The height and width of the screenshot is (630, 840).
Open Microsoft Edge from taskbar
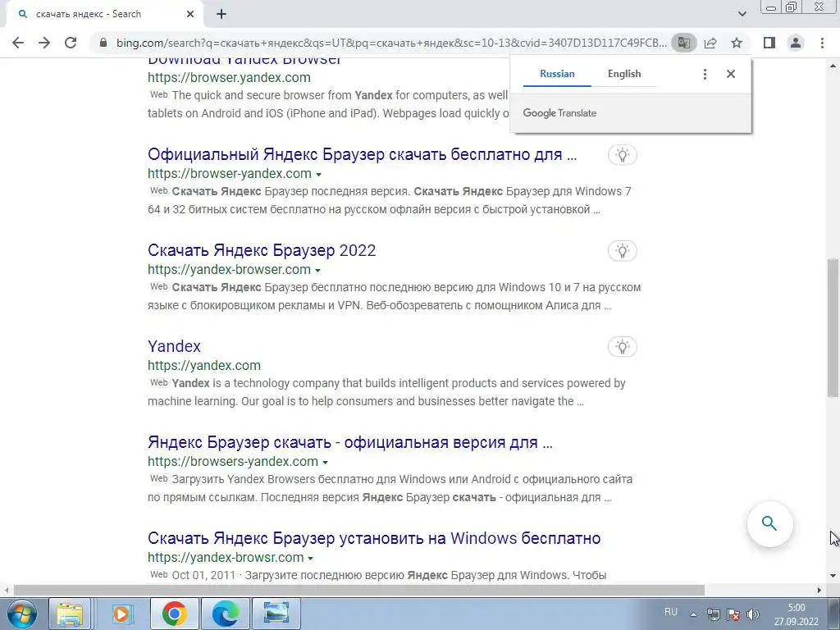click(225, 614)
